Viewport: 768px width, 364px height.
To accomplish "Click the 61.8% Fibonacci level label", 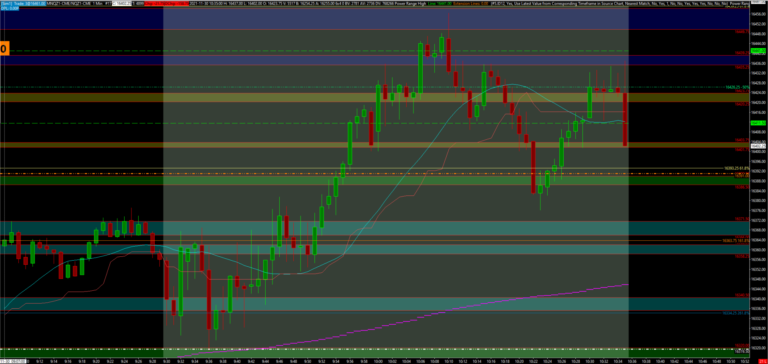I will pos(736,168).
